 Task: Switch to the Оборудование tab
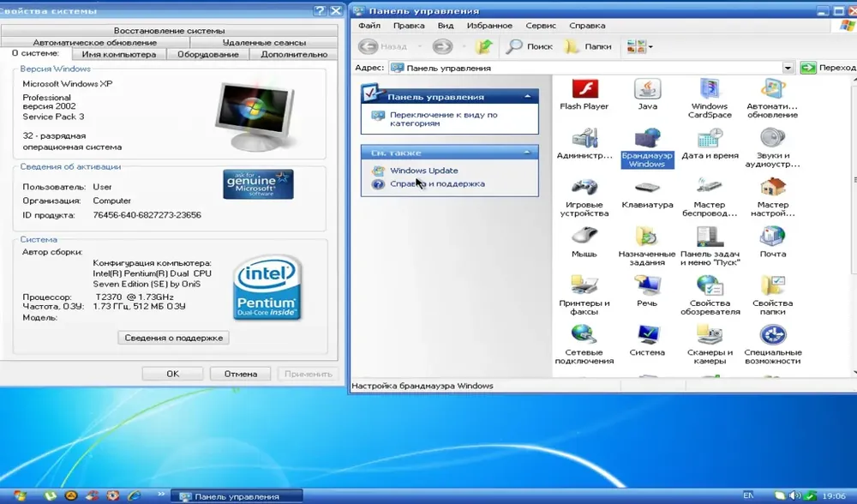coord(207,54)
